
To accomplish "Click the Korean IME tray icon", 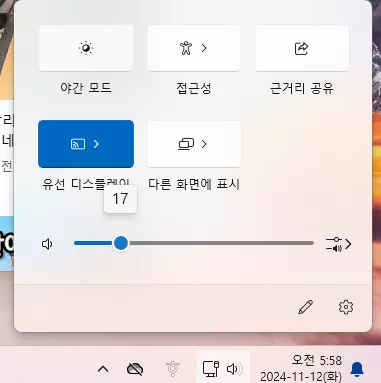I will [173, 369].
